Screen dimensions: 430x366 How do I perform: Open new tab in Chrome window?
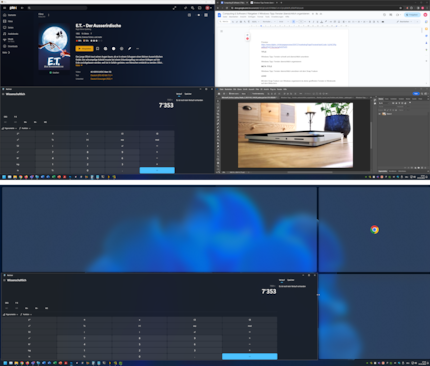pyautogui.click(x=281, y=2)
